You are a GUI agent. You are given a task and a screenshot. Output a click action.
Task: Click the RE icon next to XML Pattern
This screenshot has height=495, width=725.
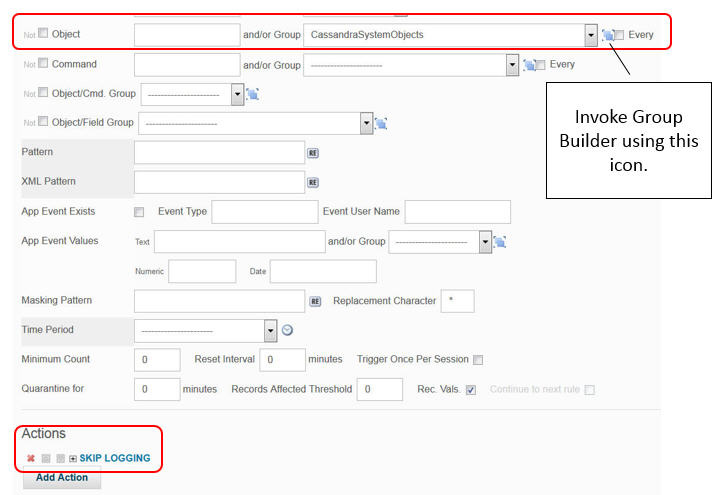(x=313, y=183)
